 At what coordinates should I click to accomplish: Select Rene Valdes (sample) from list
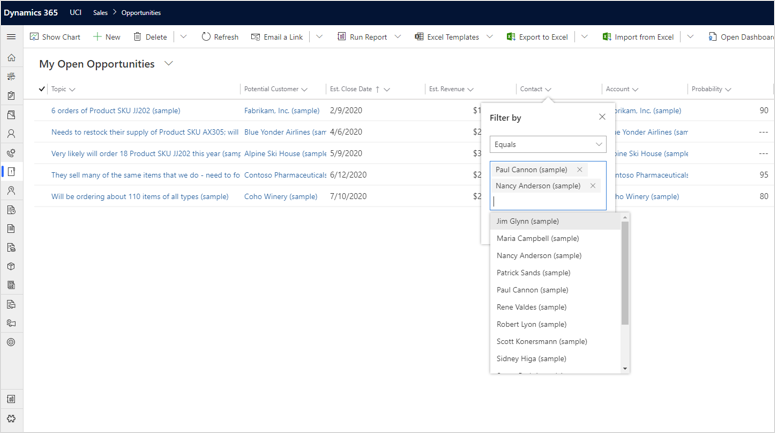556,307
